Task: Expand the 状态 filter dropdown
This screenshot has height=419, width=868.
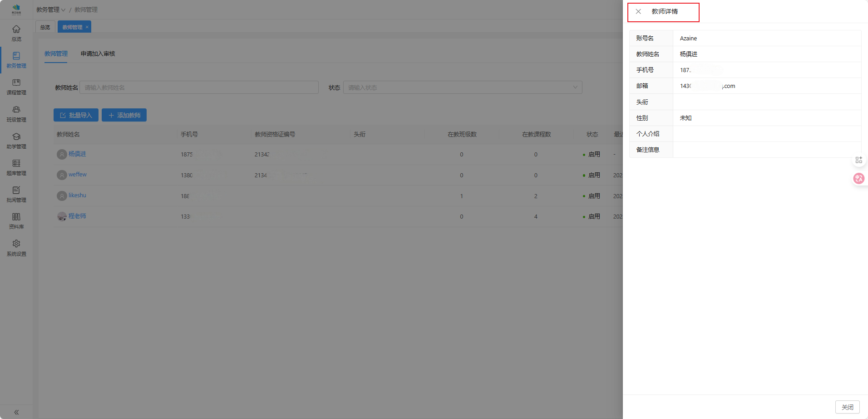Action: click(462, 88)
